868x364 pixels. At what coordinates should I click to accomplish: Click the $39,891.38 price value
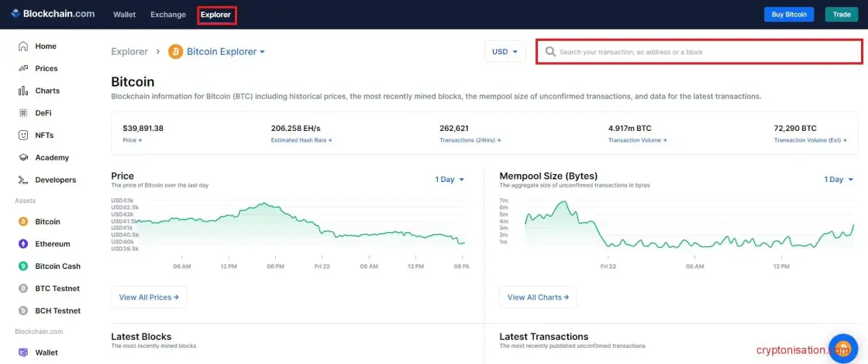coord(143,129)
